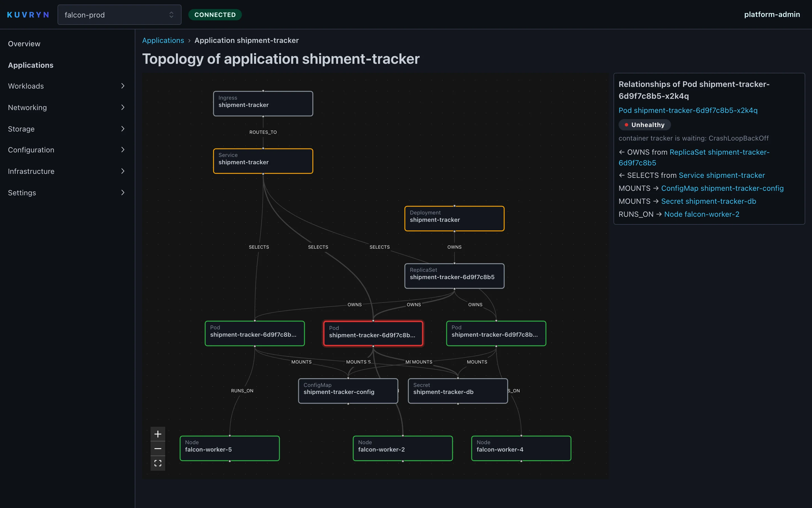Select the Deployment shipment-tracker node
The width and height of the screenshot is (812, 508).
[x=454, y=218]
